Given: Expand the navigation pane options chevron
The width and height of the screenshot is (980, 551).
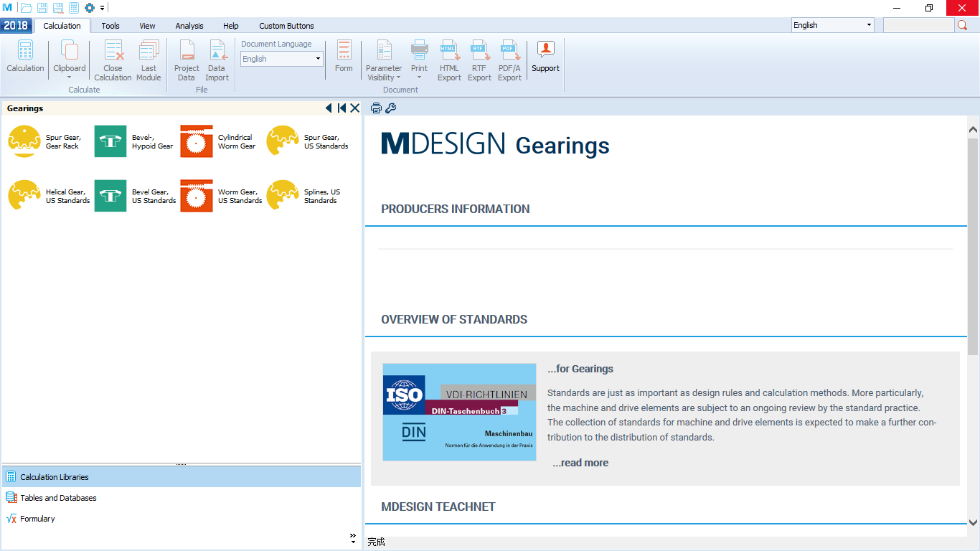Looking at the screenshot, I should pyautogui.click(x=353, y=538).
